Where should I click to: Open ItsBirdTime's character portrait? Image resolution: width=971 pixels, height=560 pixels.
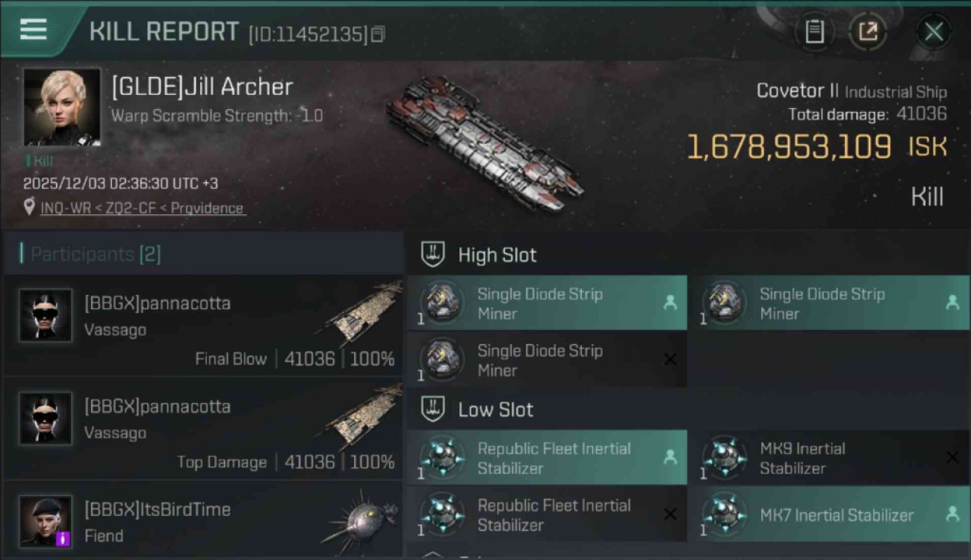(46, 520)
